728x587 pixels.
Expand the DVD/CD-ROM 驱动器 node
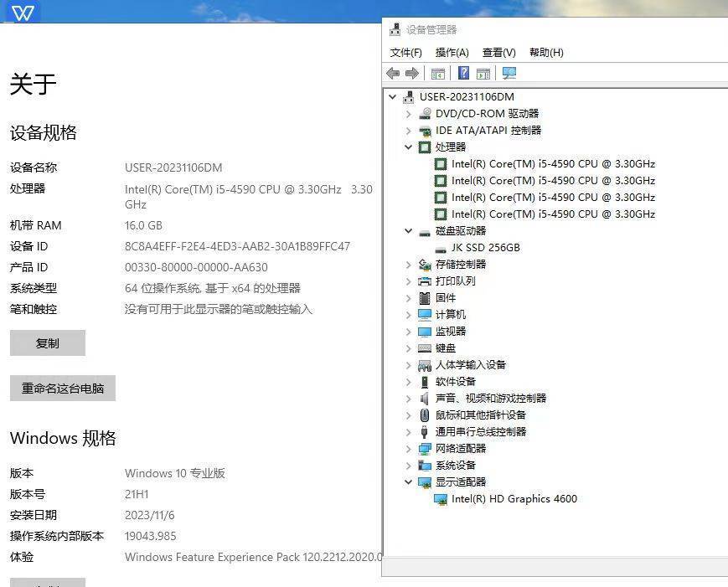point(409,114)
